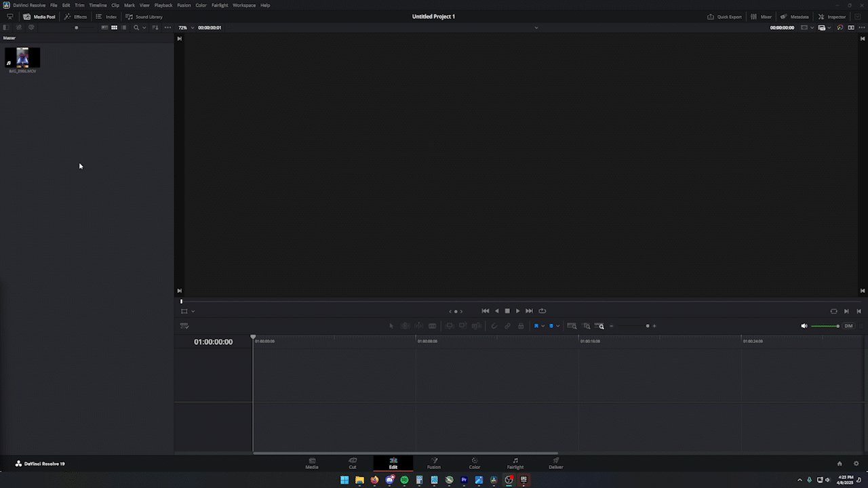Select the Blade Edit mode tool

432,326
